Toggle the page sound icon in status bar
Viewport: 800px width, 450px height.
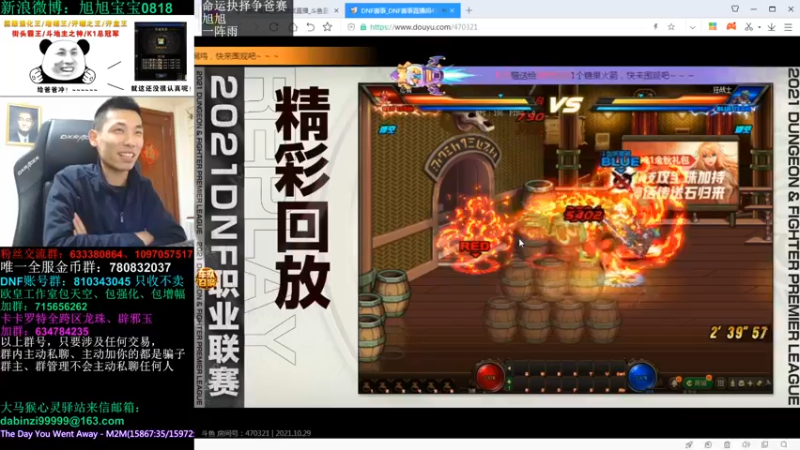[746, 444]
